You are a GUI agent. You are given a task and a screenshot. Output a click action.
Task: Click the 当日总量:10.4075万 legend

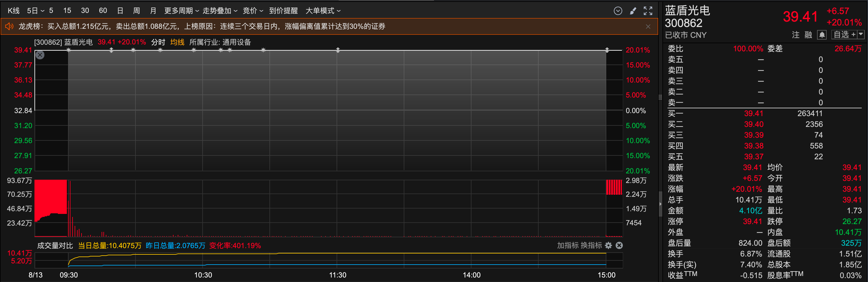coord(109,246)
